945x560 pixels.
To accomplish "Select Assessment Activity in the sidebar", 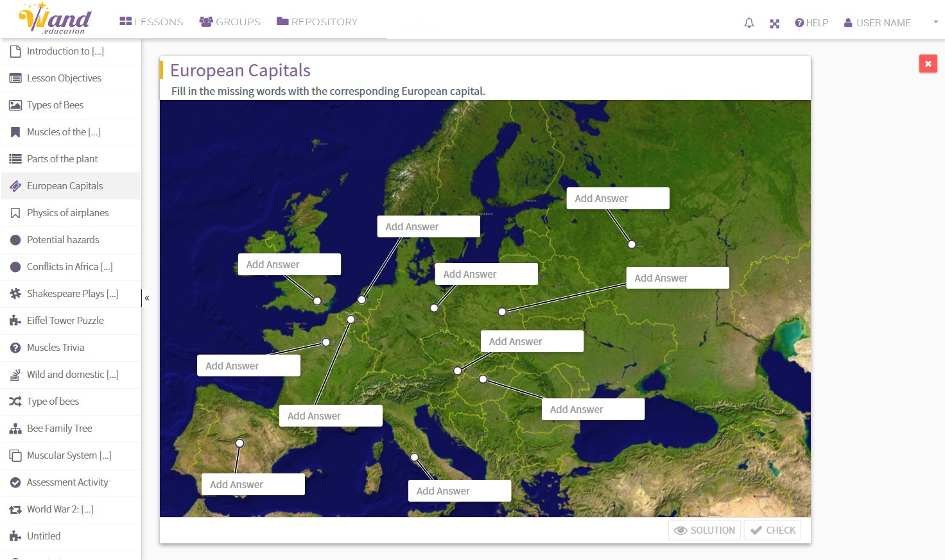I will 67,482.
